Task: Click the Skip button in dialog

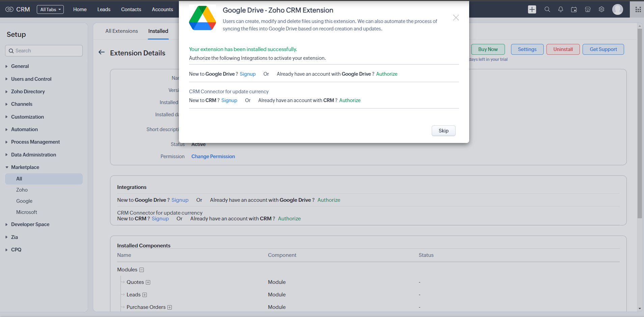Action: pos(444,131)
